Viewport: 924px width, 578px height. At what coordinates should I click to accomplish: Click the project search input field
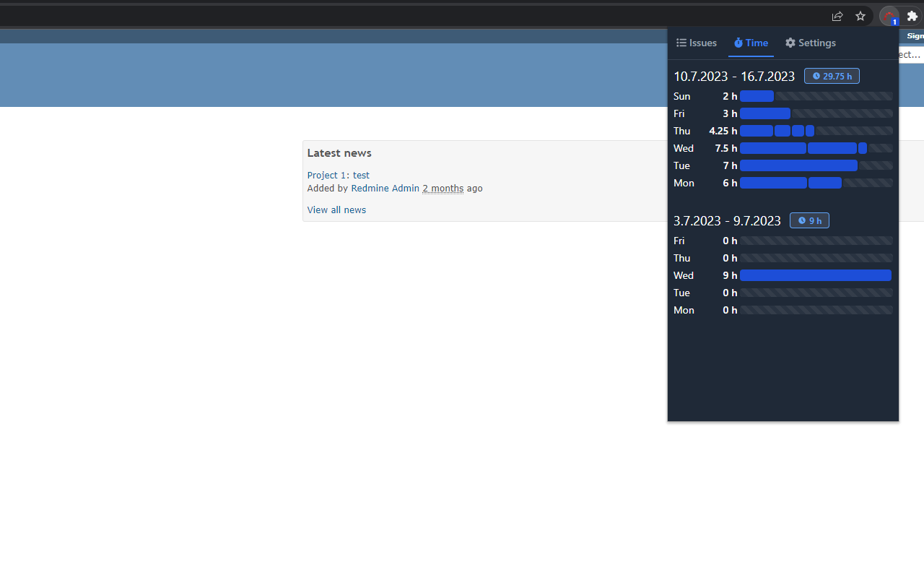911,54
